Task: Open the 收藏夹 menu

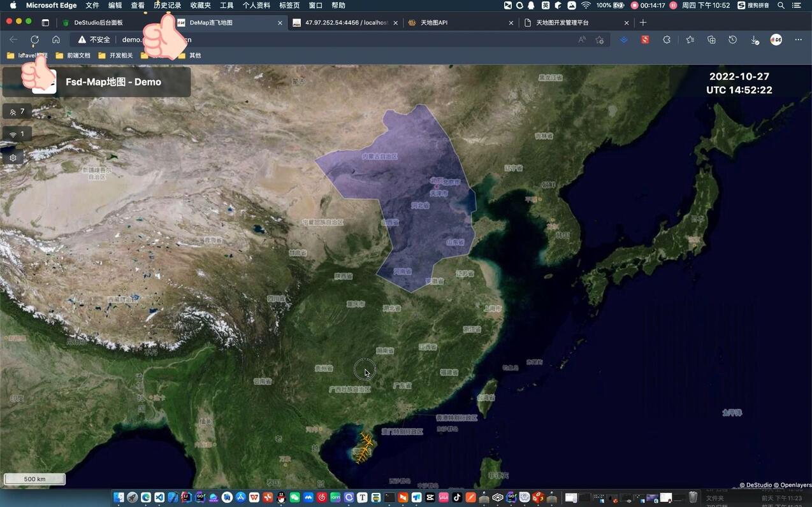Action: tap(200, 5)
